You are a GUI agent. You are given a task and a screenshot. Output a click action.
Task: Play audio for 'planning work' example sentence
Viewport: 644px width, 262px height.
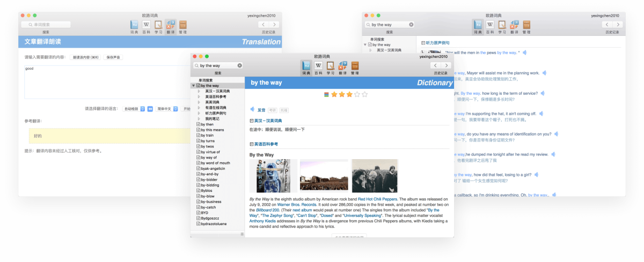pyautogui.click(x=544, y=73)
